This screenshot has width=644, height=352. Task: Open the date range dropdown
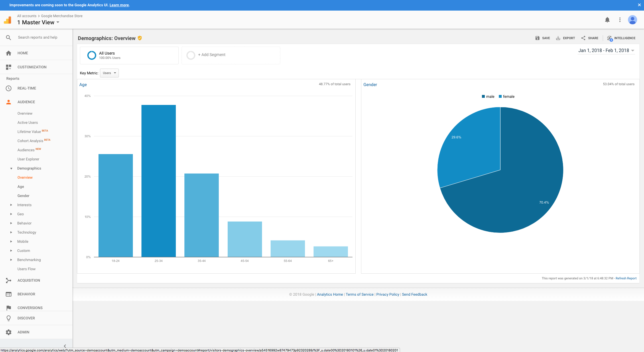(x=606, y=51)
